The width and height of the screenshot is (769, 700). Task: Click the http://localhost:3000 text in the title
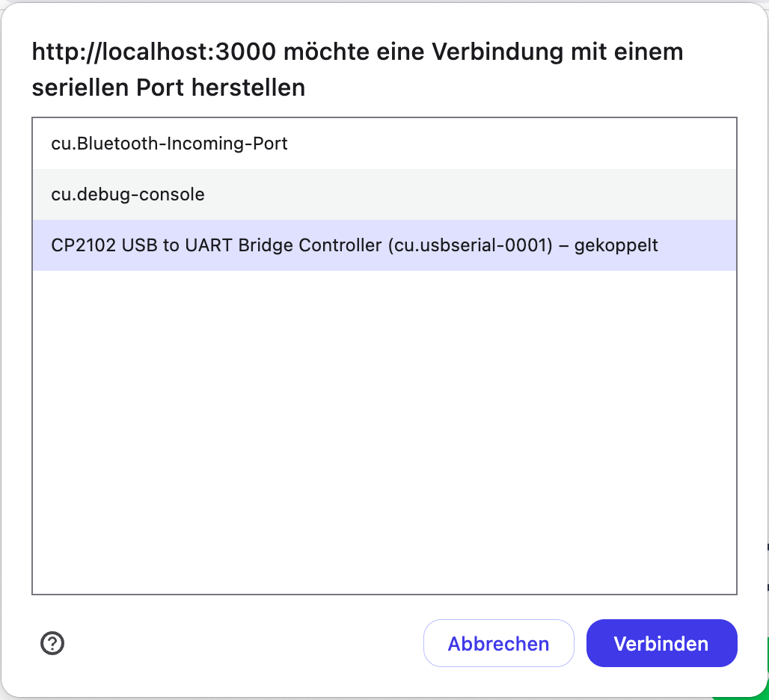point(153,52)
